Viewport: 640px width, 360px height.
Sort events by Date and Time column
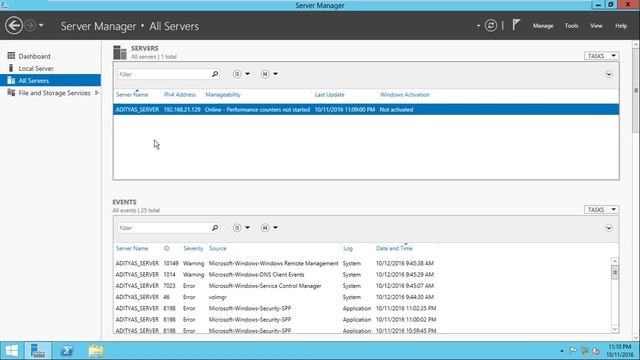click(x=394, y=249)
